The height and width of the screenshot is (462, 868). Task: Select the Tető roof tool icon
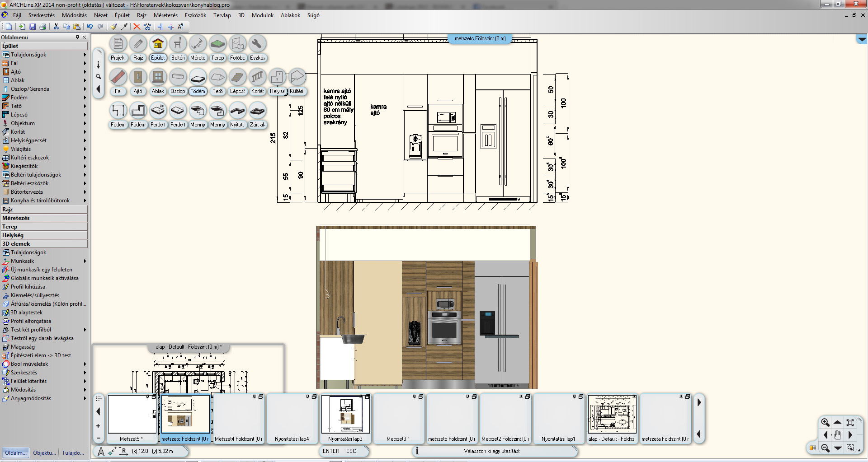tap(217, 77)
